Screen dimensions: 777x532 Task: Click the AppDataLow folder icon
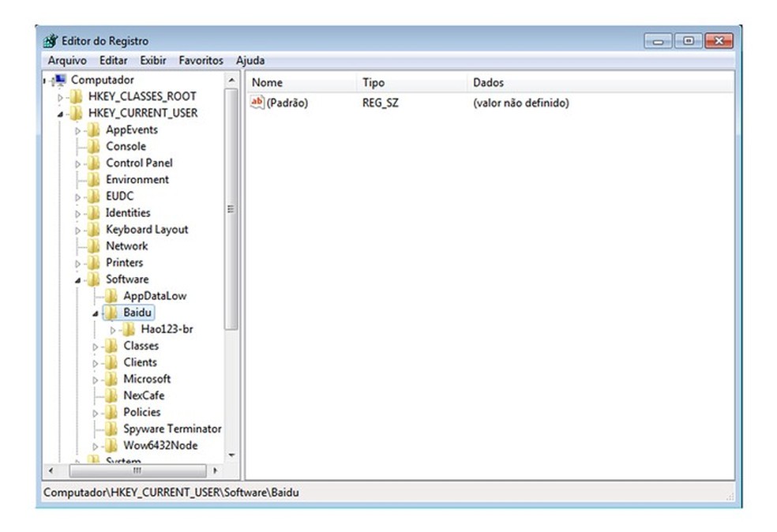pyautogui.click(x=111, y=296)
